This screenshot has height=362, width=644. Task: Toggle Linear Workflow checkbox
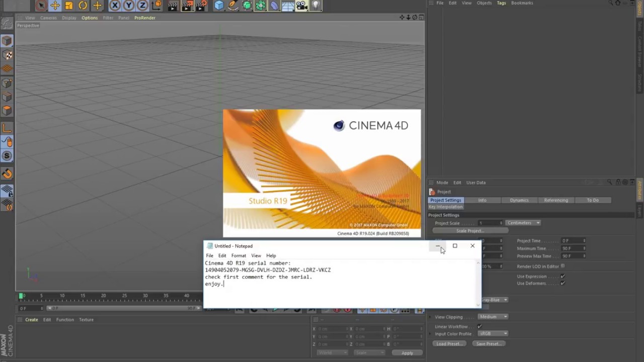[x=479, y=326]
